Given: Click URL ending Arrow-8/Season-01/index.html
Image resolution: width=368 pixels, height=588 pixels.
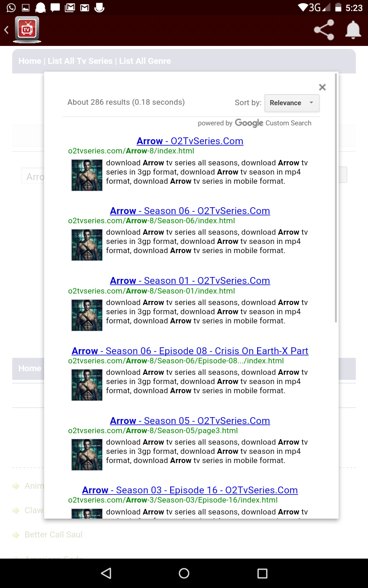Looking at the screenshot, I should [152, 291].
